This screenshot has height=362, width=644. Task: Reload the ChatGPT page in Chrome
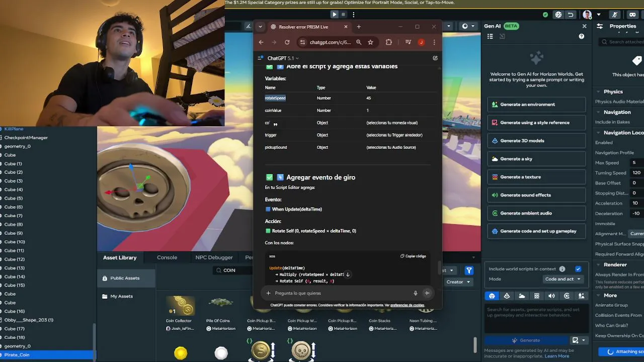pyautogui.click(x=287, y=42)
